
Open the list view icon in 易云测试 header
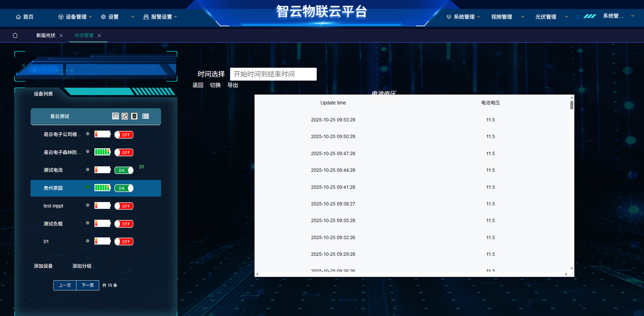[145, 116]
